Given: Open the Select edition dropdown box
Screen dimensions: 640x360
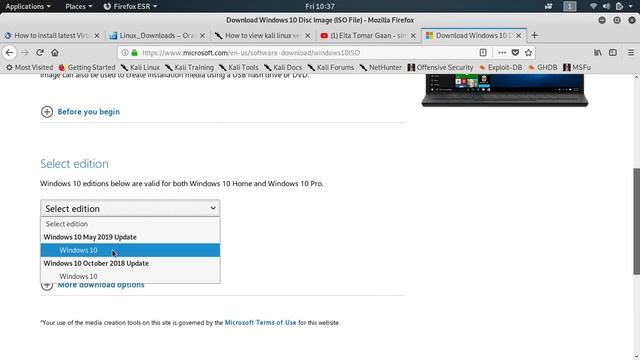Looking at the screenshot, I should pos(130,209).
